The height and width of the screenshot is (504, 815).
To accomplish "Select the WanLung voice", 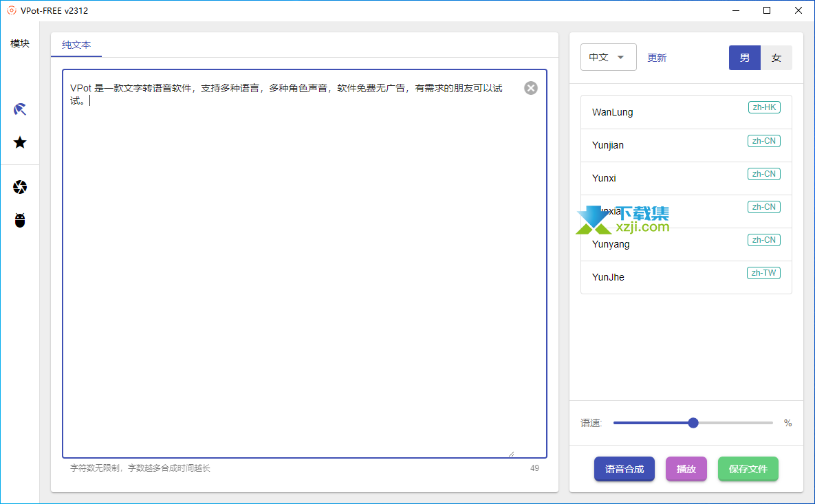I will (x=686, y=112).
